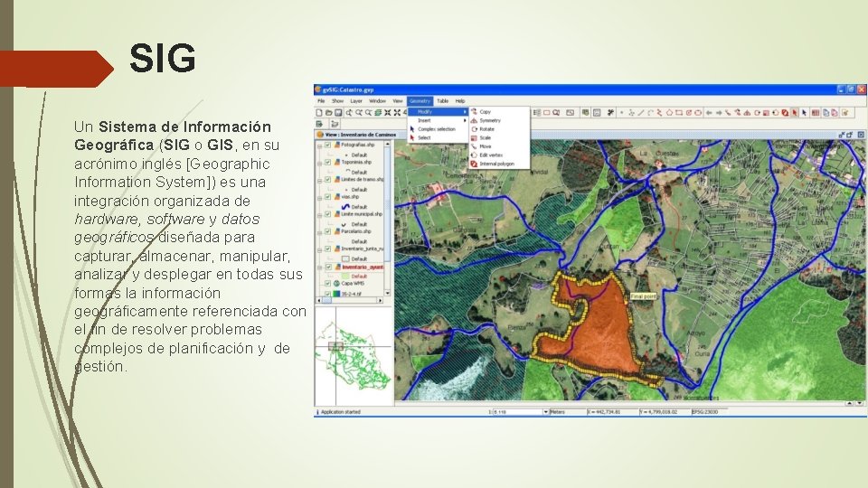Click the Save project toolbar icon
Viewport: 868px width, 488px height.
point(339,112)
